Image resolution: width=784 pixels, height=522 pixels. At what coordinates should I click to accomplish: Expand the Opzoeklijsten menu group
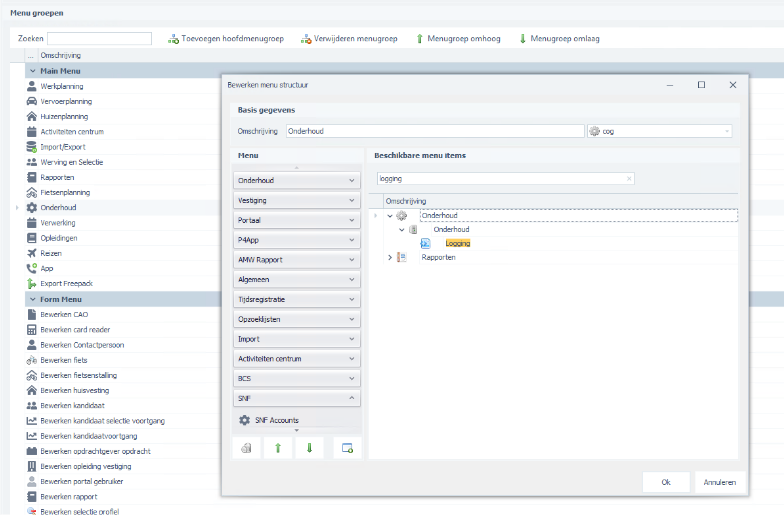coord(352,319)
